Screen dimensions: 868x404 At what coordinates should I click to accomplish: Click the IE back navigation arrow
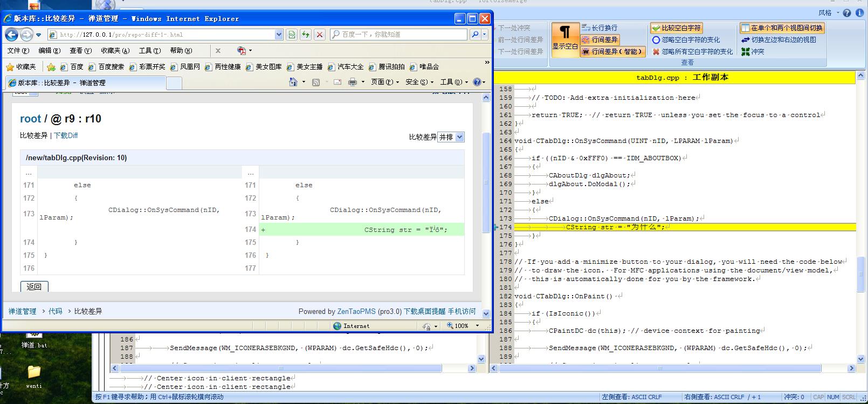point(11,35)
